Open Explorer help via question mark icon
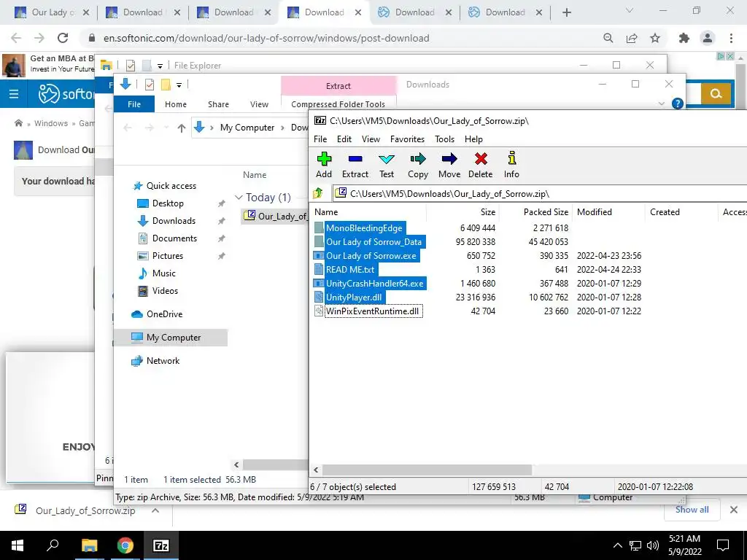The width and height of the screenshot is (747, 560). click(677, 104)
